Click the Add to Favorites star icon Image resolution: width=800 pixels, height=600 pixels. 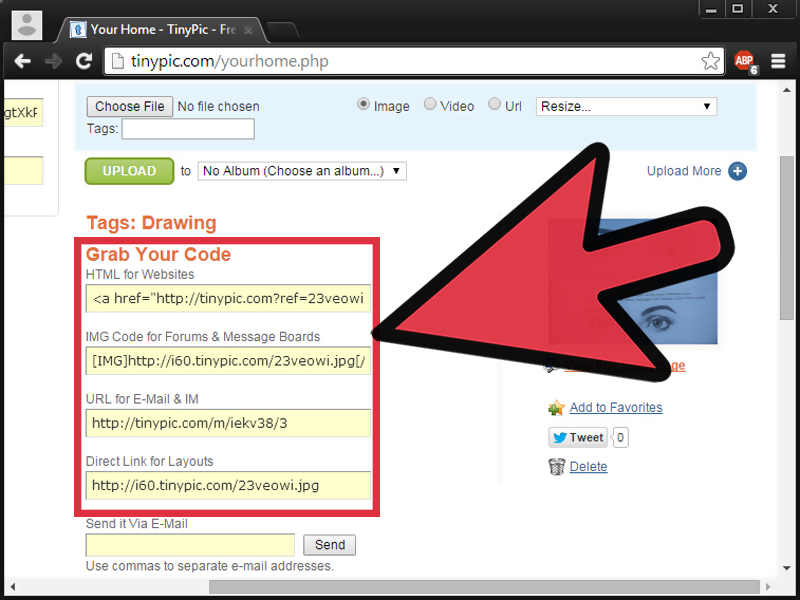[556, 408]
